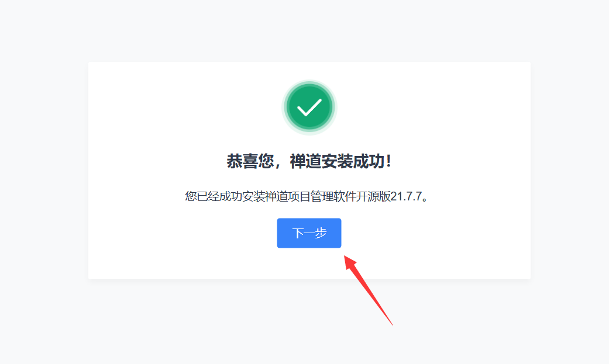Click the 步 character on the blue button
Screen dimensions: 609x364
(321, 233)
